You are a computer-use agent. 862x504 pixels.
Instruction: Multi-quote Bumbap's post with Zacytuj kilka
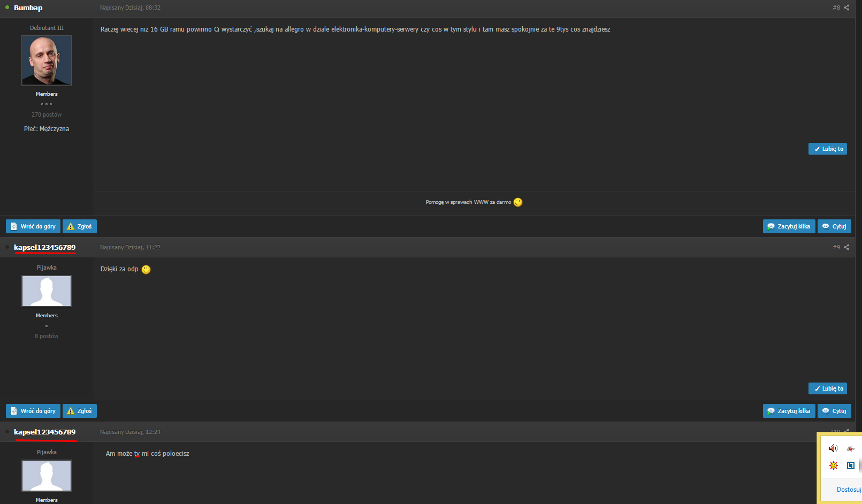click(789, 226)
